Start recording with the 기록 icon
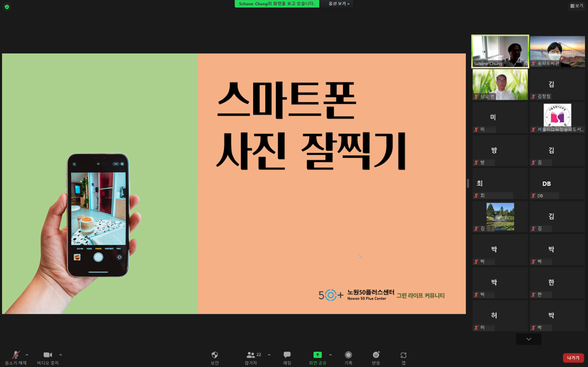The width and height of the screenshot is (588, 367). point(348,355)
